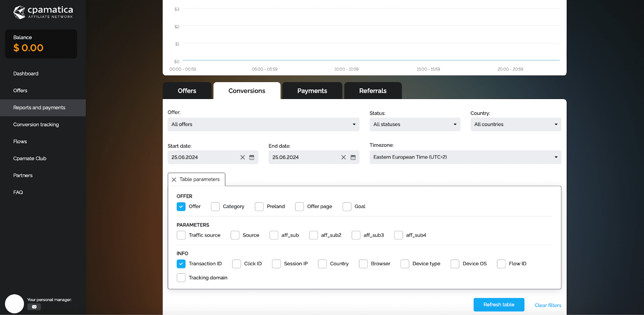Click the personal manager avatar

click(14, 304)
